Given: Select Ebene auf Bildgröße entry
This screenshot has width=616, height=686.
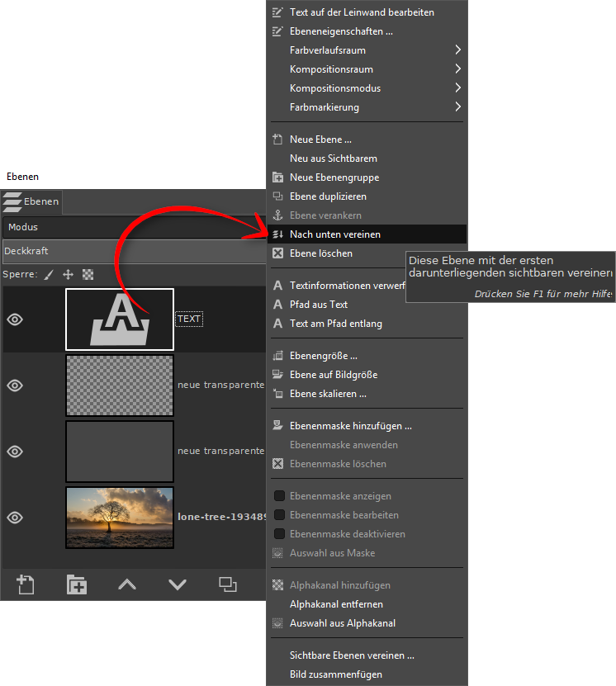Looking at the screenshot, I should click(367, 375).
